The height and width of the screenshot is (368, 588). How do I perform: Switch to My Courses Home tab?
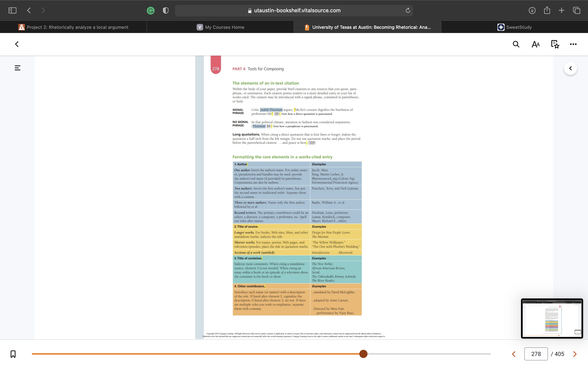pyautogui.click(x=220, y=27)
